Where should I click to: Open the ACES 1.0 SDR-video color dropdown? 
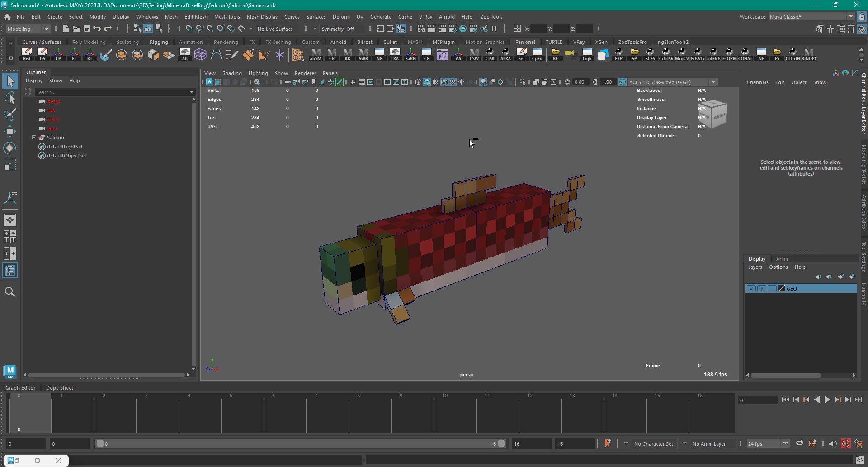[673, 82]
